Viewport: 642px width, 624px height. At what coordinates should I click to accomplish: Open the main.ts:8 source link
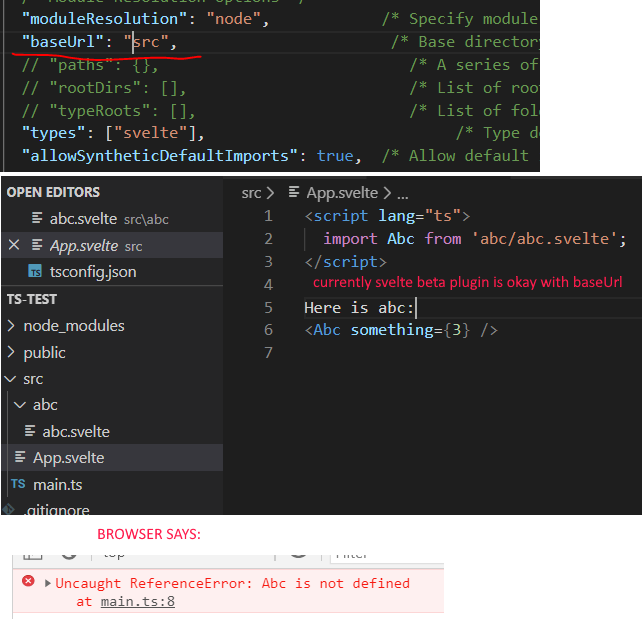(138, 601)
